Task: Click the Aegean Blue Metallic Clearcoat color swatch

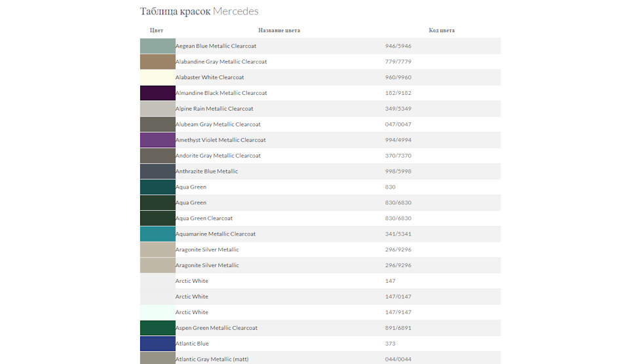Action: pos(158,46)
